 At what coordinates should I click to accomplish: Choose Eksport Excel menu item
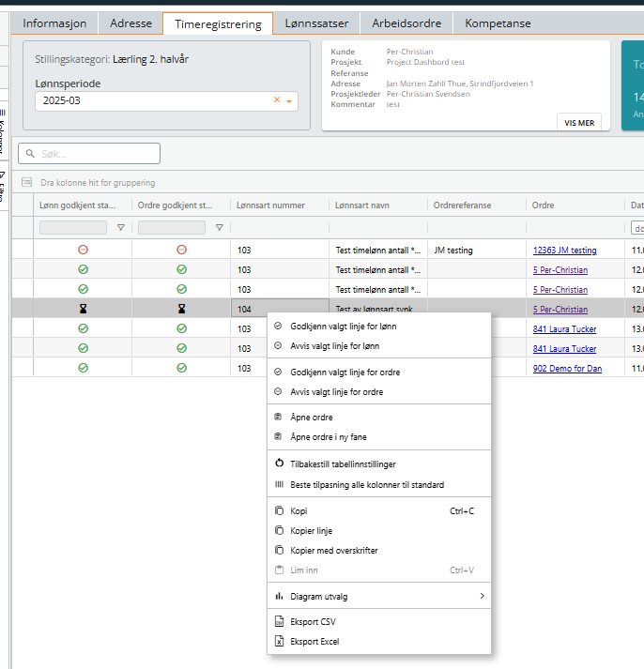point(379,642)
